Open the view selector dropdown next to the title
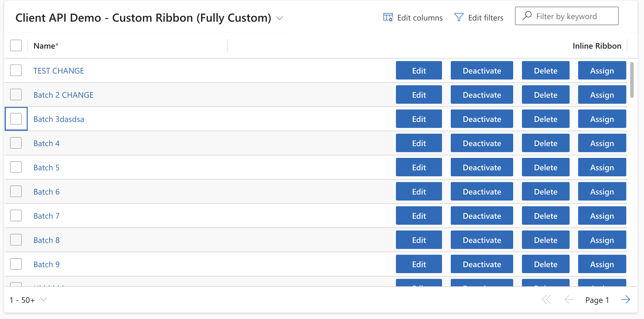Screen dimensions: 644x319 coord(279,18)
